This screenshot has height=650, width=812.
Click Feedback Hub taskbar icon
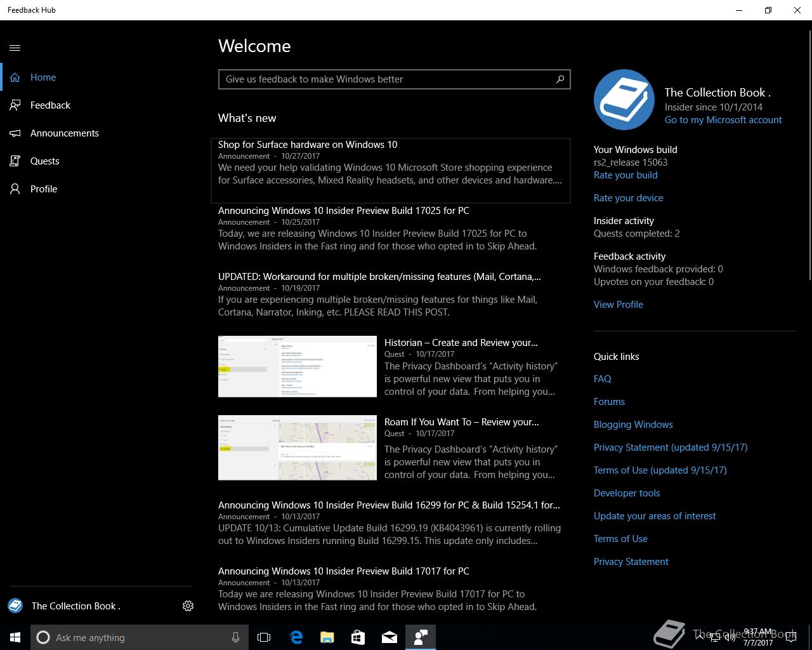420,637
